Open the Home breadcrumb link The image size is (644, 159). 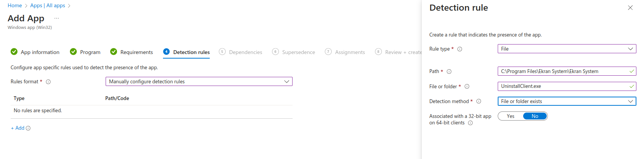click(x=15, y=5)
